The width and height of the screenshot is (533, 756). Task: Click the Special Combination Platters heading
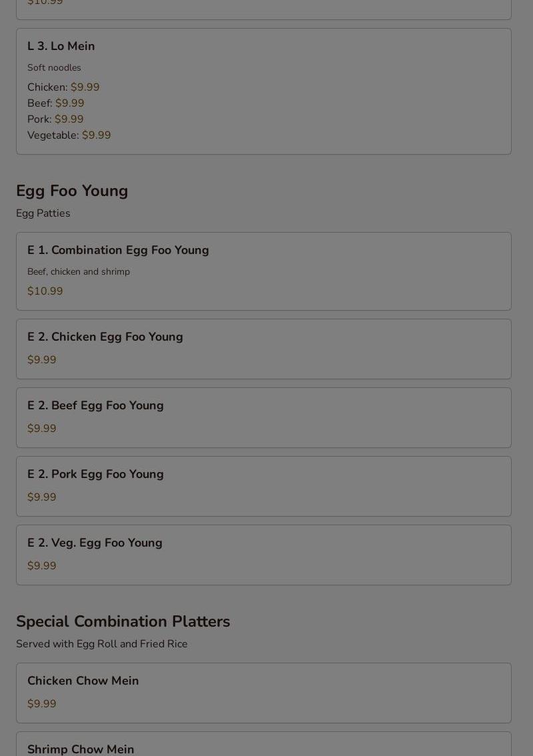pyautogui.click(x=123, y=621)
